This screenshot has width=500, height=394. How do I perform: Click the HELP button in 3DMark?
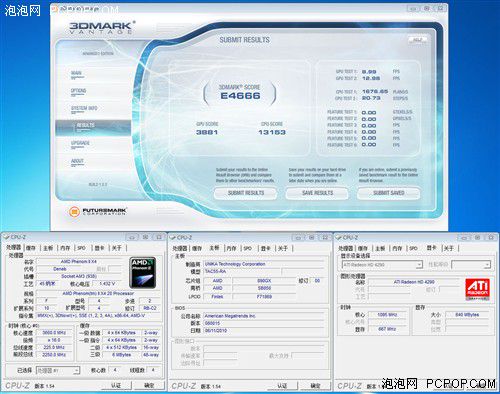pos(418,40)
